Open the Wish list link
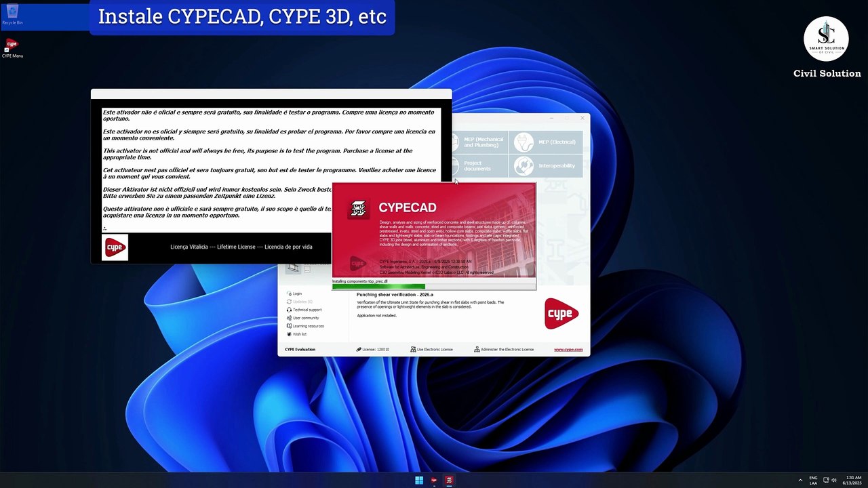Viewport: 868px width, 488px height. tap(300, 334)
